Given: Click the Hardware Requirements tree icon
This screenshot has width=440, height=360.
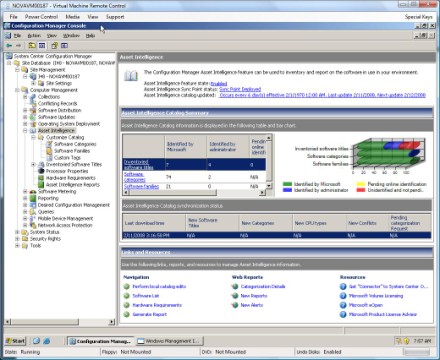Looking at the screenshot, I should (x=41, y=178).
